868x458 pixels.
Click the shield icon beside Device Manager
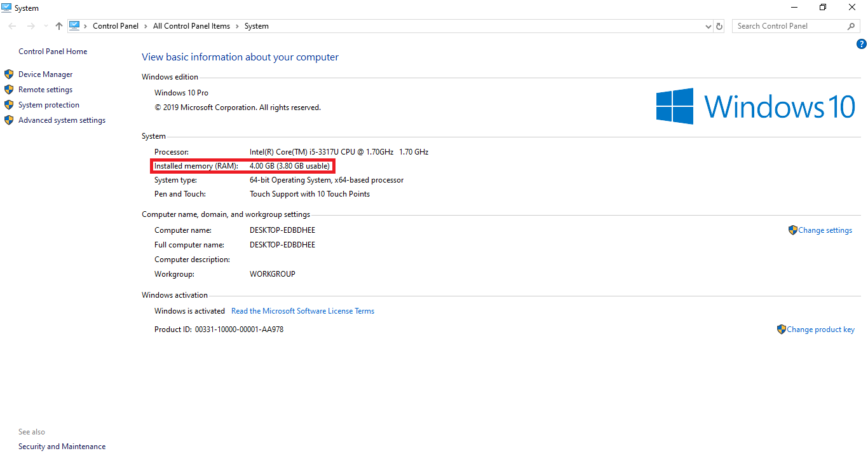click(x=9, y=74)
